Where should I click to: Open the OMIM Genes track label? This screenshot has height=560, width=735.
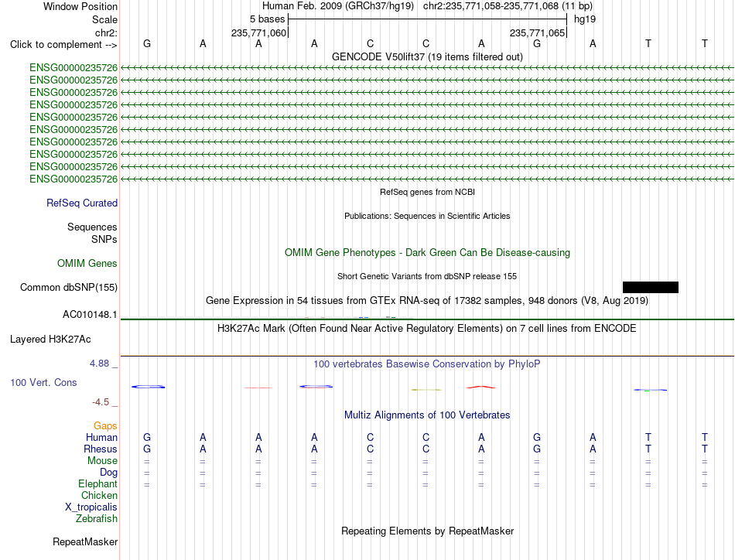(x=87, y=263)
